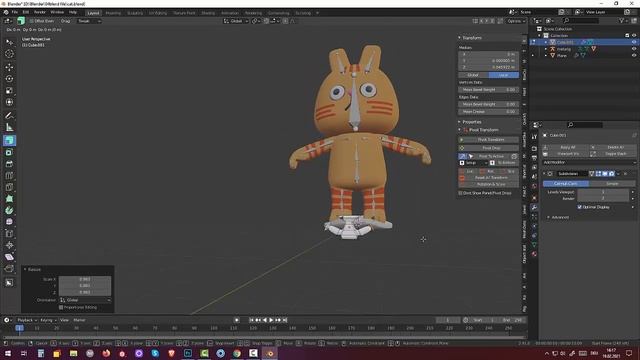Open the Edit menu
This screenshot has width=640, height=360.
[26, 12]
